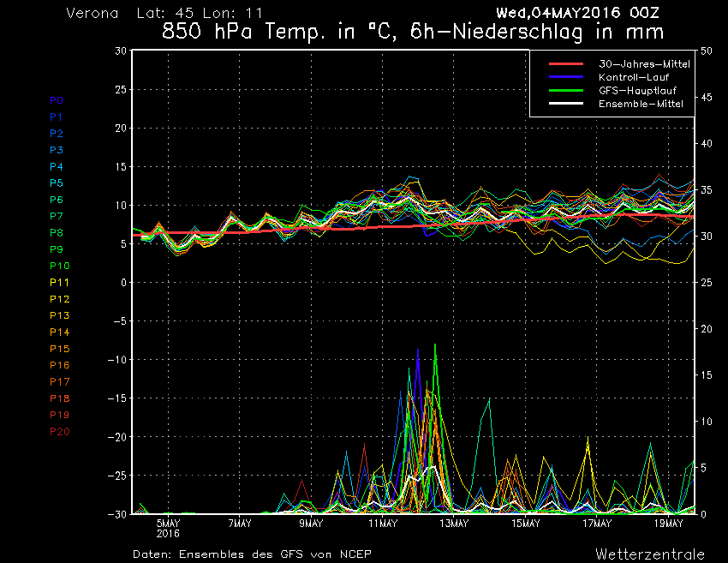728x563 pixels.
Task: Click the 11MAY axis label
Action: point(383,524)
